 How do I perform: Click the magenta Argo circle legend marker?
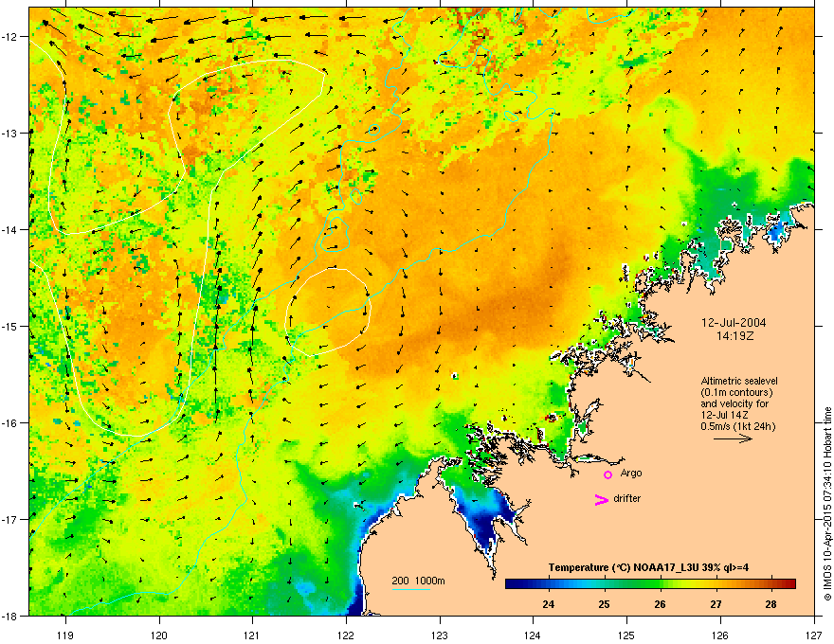tap(607, 474)
